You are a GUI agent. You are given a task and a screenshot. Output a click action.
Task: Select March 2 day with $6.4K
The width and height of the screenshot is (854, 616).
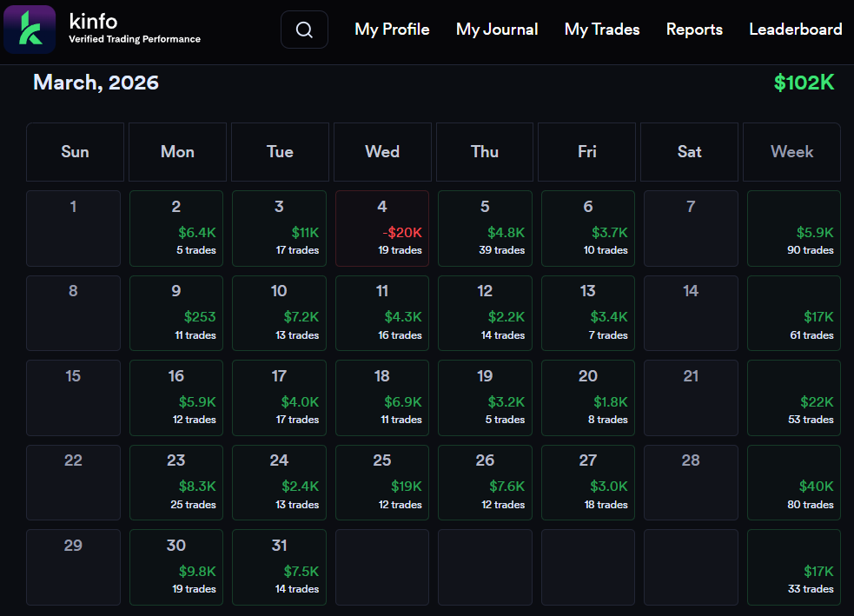pyautogui.click(x=176, y=229)
